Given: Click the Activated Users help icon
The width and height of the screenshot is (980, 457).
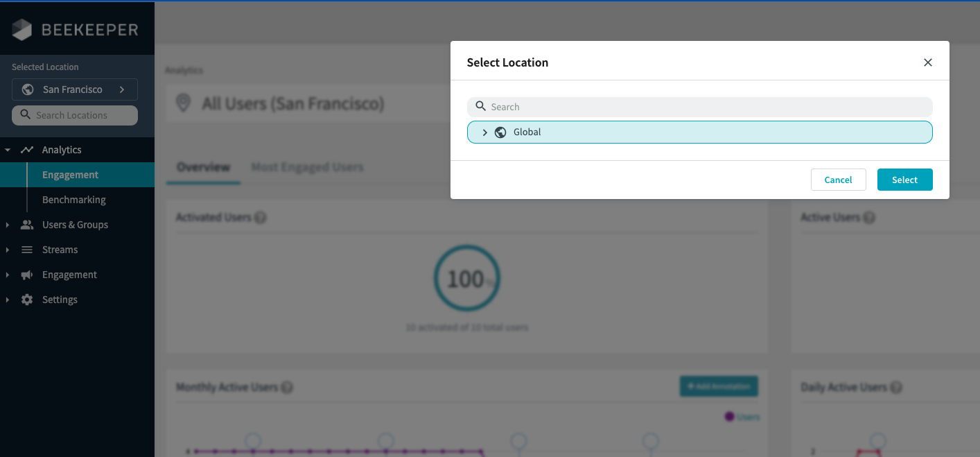Looking at the screenshot, I should (x=260, y=218).
